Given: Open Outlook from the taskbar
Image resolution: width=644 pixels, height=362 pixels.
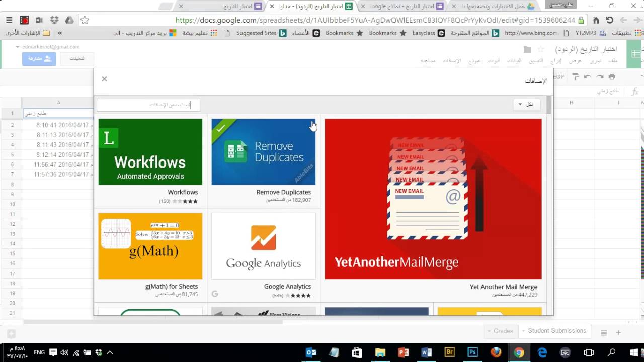Looking at the screenshot, I should [311, 352].
